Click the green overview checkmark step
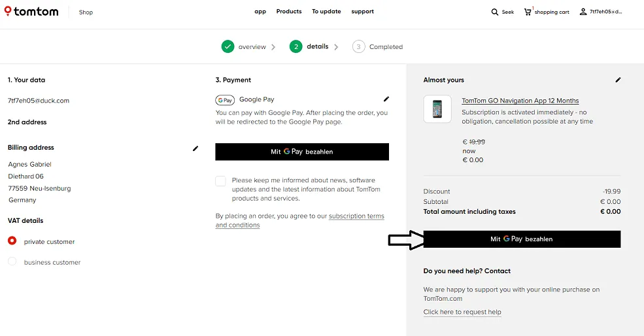 pyautogui.click(x=228, y=46)
